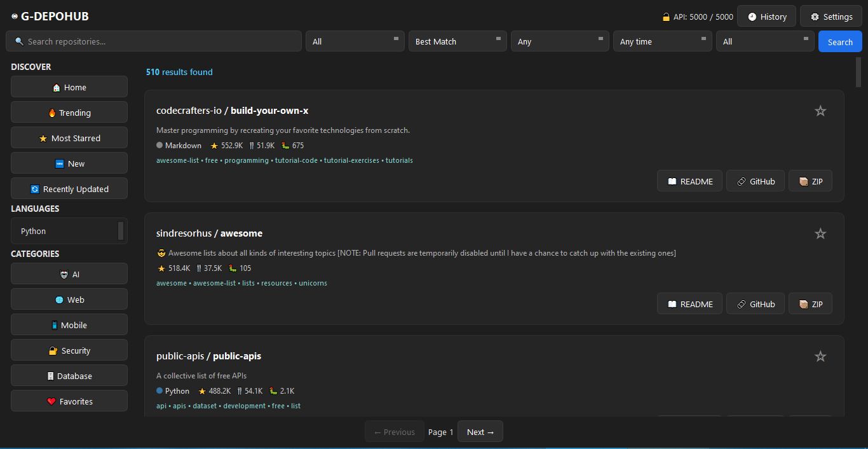The width and height of the screenshot is (868, 449).
Task: Open GitHub page for sindresorhus / awesome
Action: (756, 304)
